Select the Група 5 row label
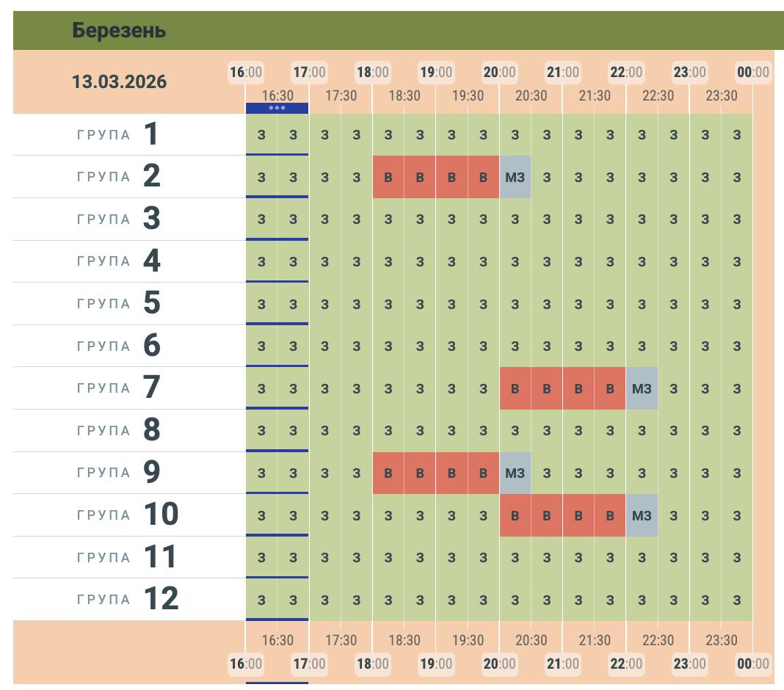 click(x=117, y=303)
